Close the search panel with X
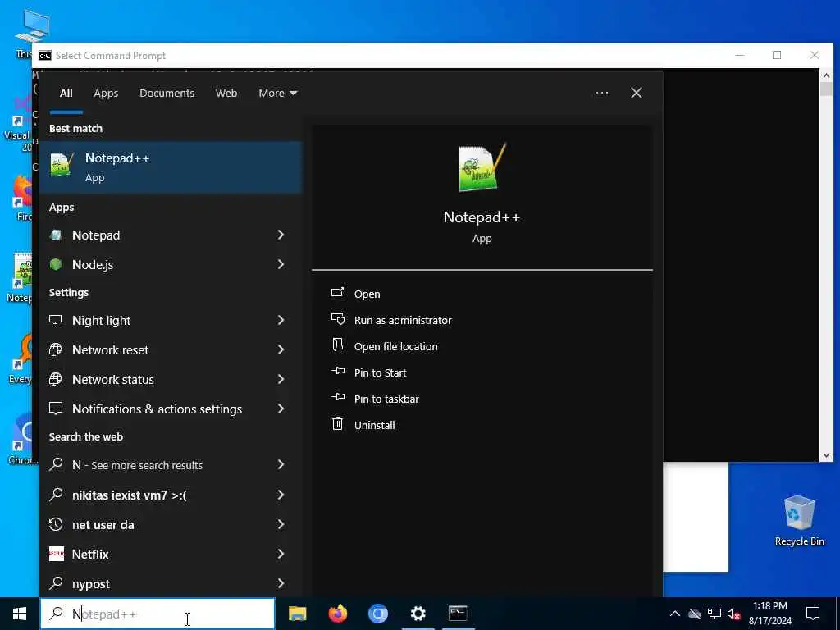This screenshot has height=630, width=840. 637,94
